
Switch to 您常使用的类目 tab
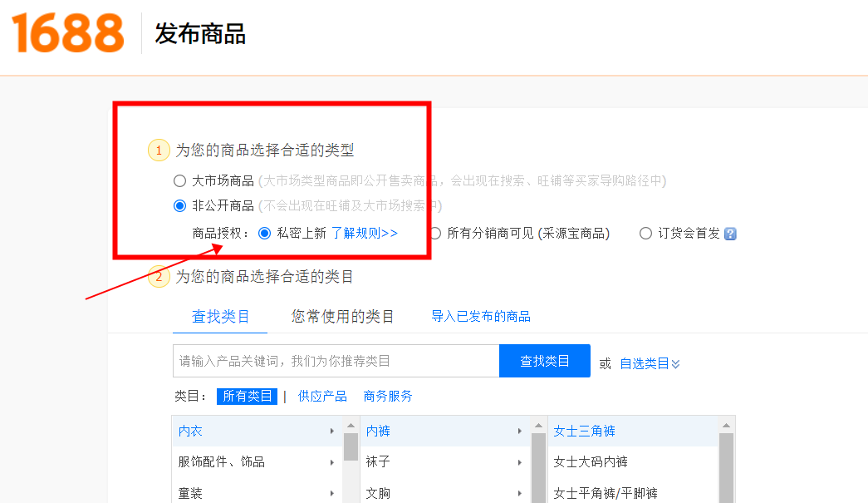pyautogui.click(x=342, y=316)
